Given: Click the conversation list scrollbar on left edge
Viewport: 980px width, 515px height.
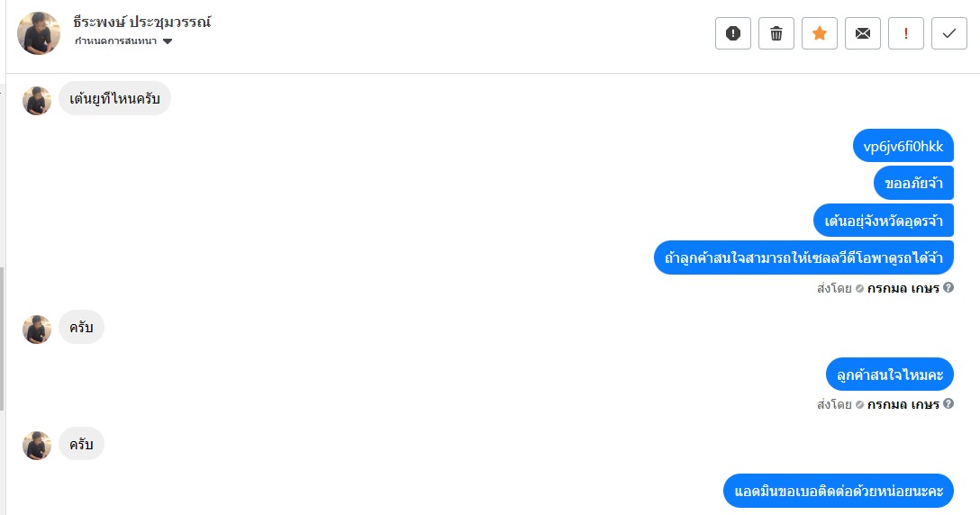Looking at the screenshot, I should click(x=3, y=339).
